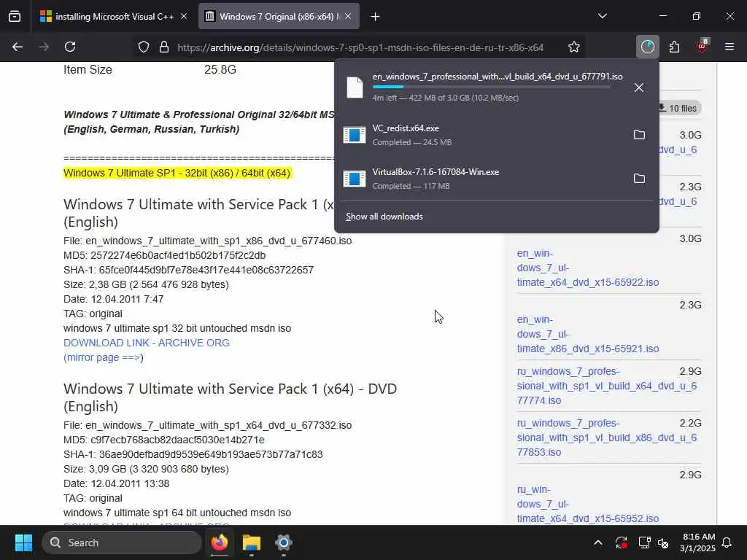Show VirtualBox installer in its folder
Viewport: 747px width, 560px height.
(x=639, y=179)
